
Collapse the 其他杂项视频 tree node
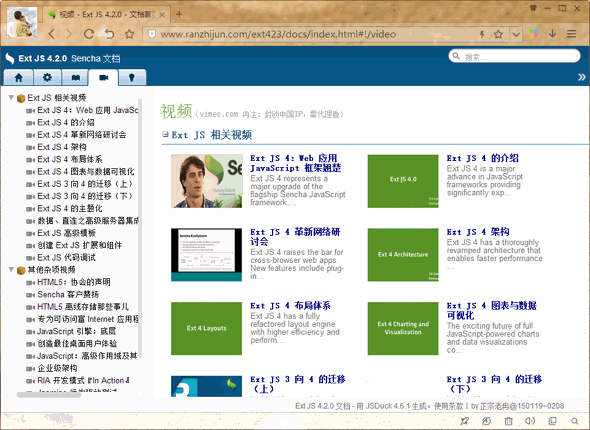tap(11, 269)
